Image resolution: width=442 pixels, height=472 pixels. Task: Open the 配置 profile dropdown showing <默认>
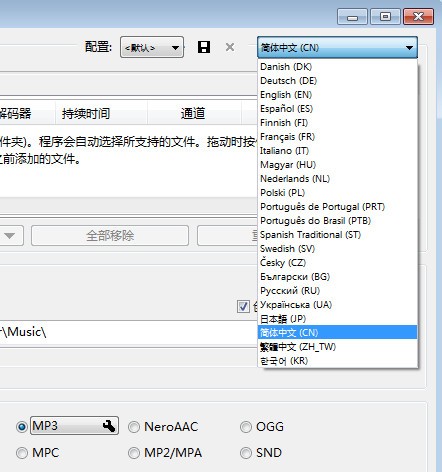152,47
